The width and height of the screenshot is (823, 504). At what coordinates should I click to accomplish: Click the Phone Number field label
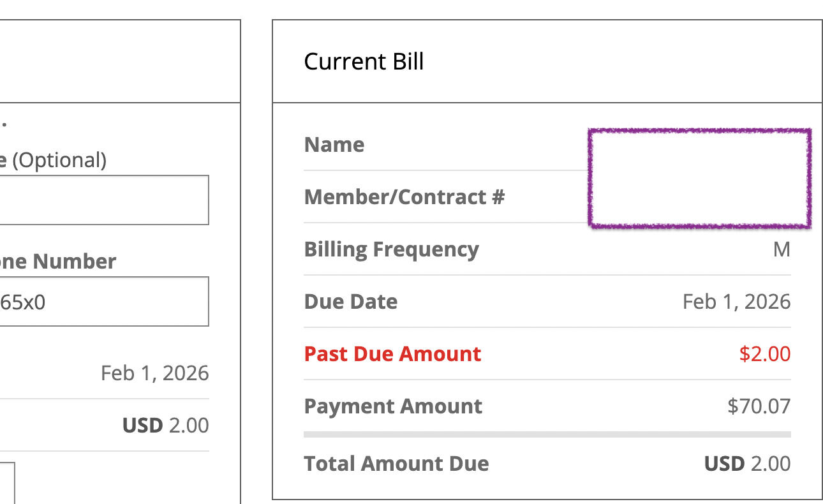pos(57,262)
